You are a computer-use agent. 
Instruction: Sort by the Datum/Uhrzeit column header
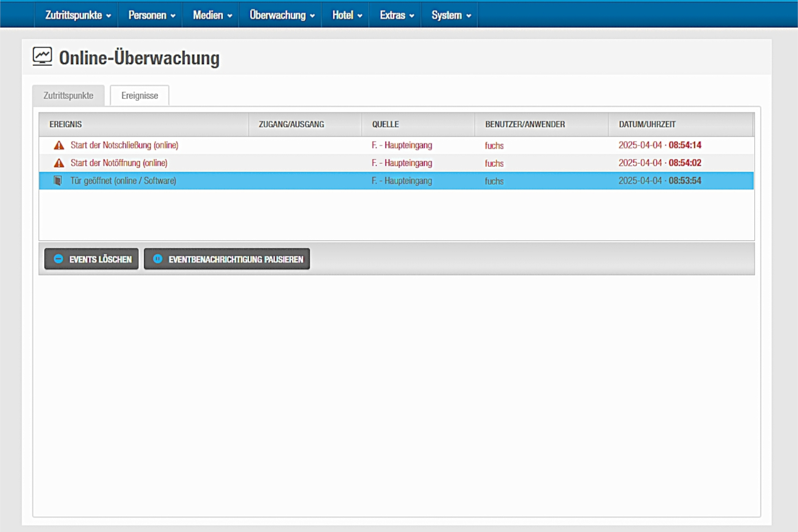647,124
